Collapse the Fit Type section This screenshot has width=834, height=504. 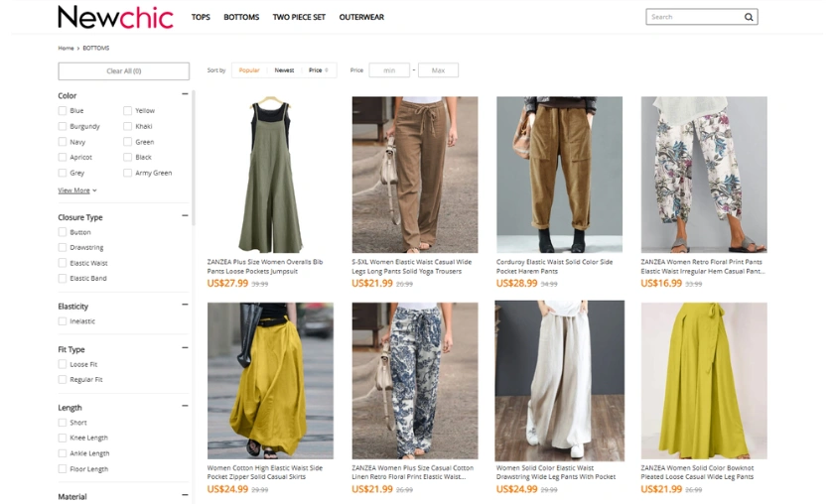pos(185,347)
